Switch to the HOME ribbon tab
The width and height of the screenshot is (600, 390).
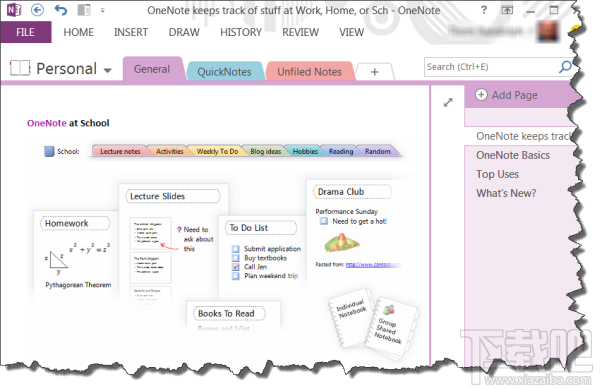(x=78, y=32)
